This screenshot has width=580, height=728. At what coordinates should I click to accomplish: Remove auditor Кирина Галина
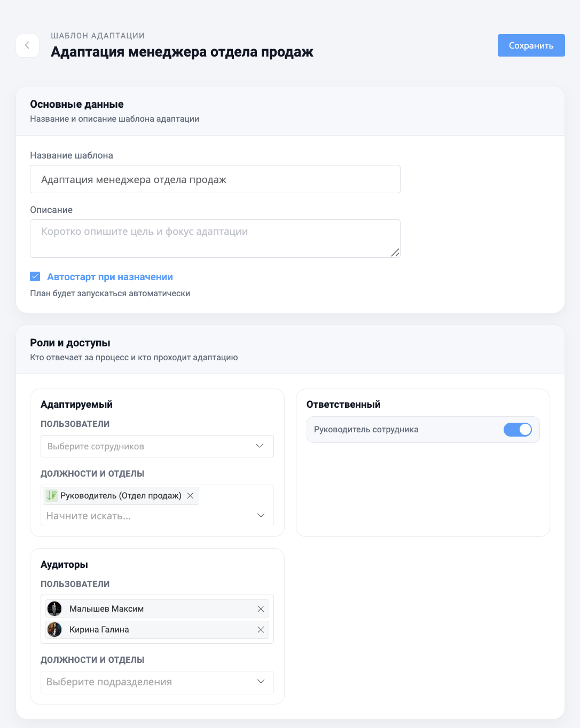261,630
